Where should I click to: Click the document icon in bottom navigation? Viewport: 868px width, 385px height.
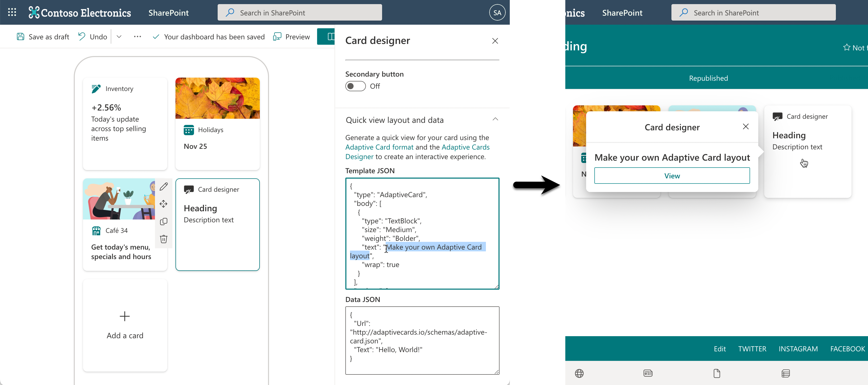pos(717,373)
